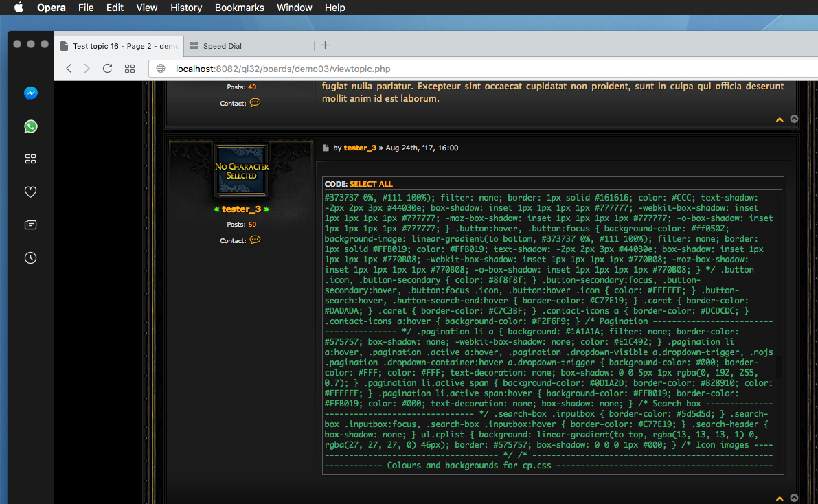Open History using the sidebar clock icon

(30, 257)
